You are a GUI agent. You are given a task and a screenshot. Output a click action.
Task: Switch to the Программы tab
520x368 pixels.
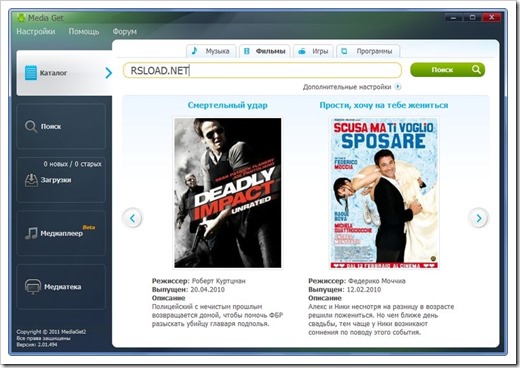368,51
